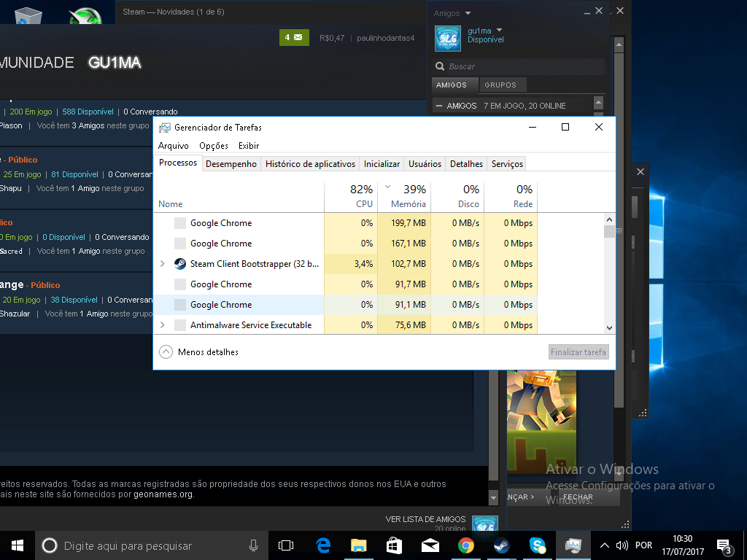This screenshot has width=747, height=560.
Task: Open Microsoft Store from the taskbar
Action: pyautogui.click(x=395, y=545)
